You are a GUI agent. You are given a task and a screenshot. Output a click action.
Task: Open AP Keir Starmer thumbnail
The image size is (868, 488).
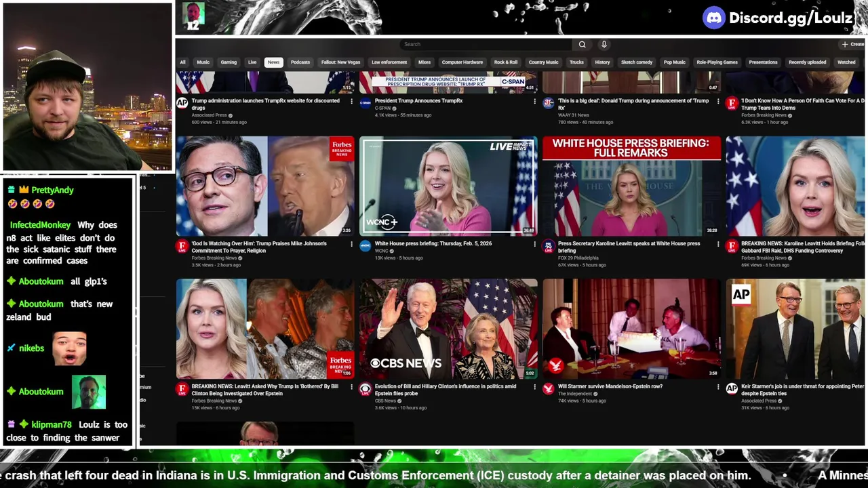coord(796,329)
